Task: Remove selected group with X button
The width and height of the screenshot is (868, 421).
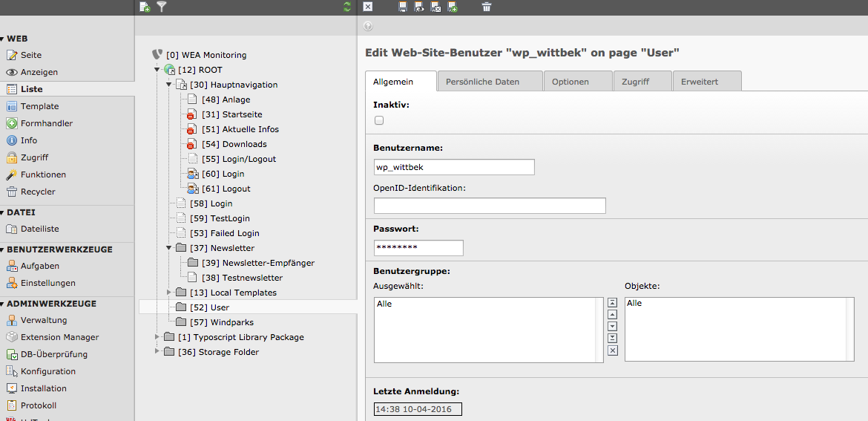Action: click(x=612, y=350)
